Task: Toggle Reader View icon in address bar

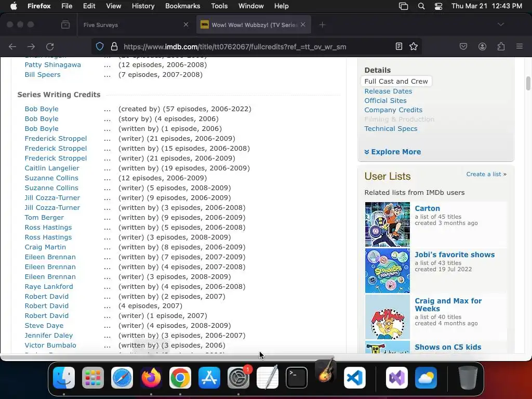Action: coord(399,46)
